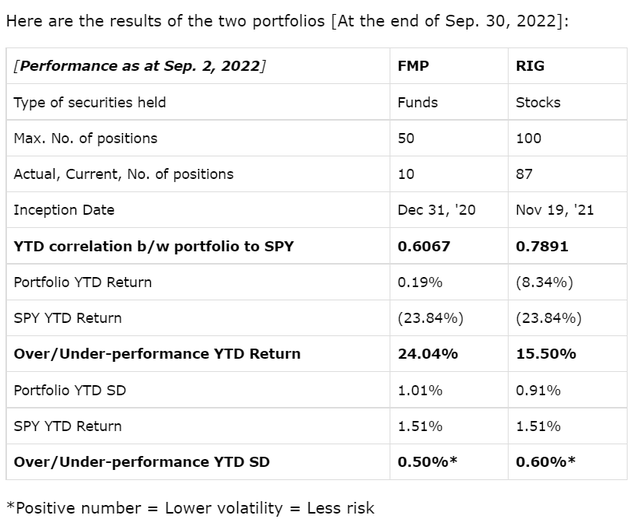Viewport: 640px width, 519px height.
Task: Click the "Actual, Current, No. of positions" label
Action: tap(123, 174)
